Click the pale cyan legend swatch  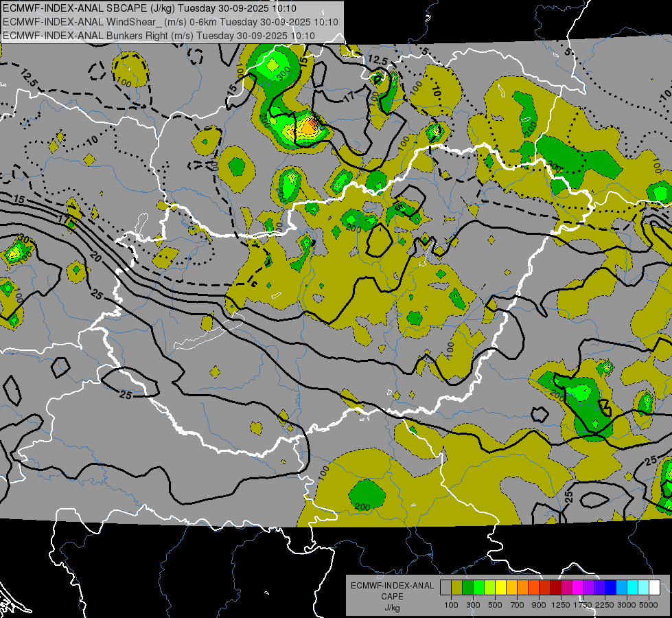tap(644, 588)
